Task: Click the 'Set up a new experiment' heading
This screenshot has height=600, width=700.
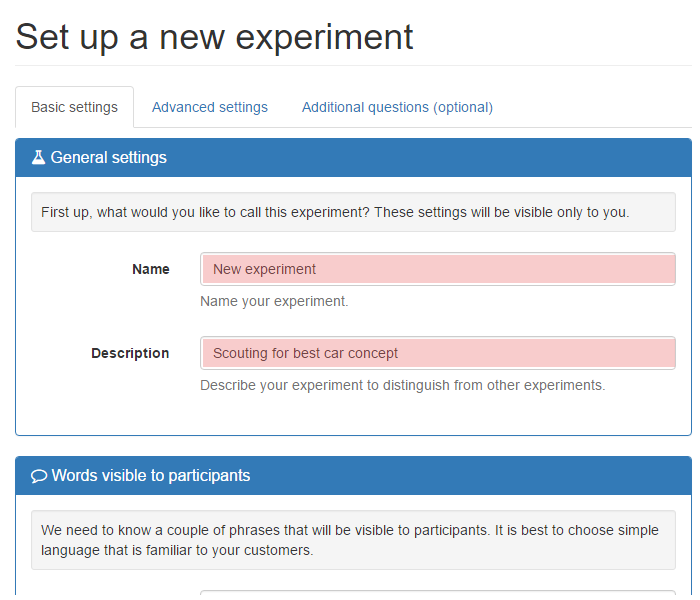Action: pyautogui.click(x=214, y=38)
